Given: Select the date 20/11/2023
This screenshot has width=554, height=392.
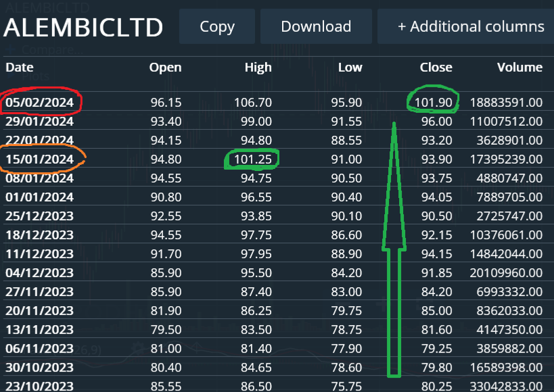Looking at the screenshot, I should pyautogui.click(x=39, y=311).
